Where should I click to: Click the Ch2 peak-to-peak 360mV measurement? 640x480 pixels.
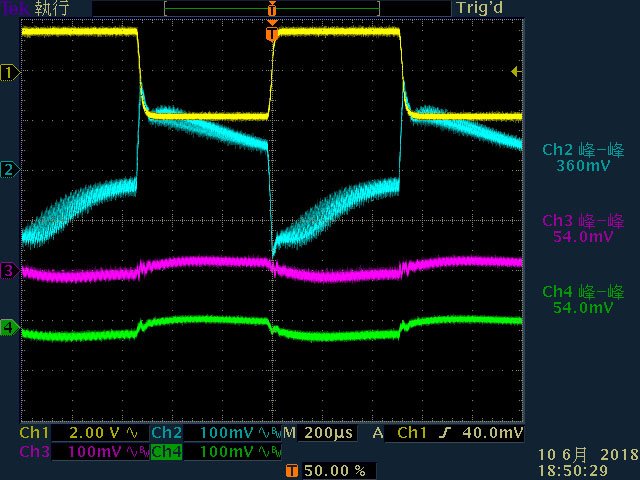tap(583, 158)
